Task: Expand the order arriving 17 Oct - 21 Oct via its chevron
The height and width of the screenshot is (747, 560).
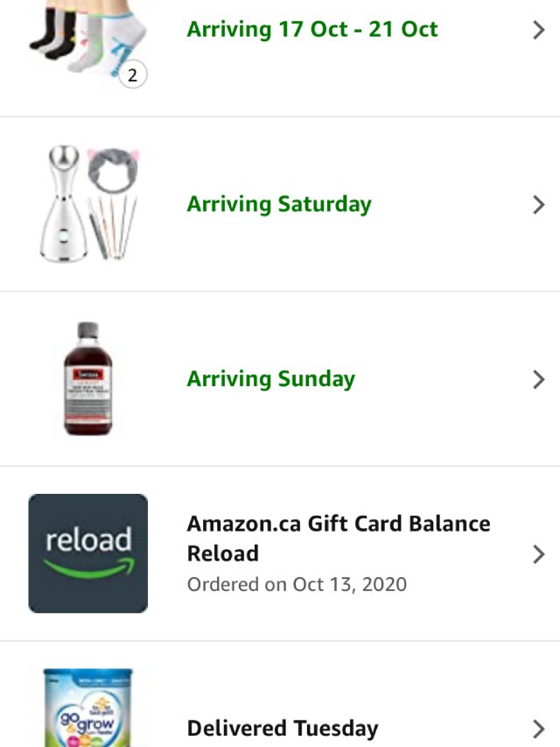Action: tap(538, 30)
